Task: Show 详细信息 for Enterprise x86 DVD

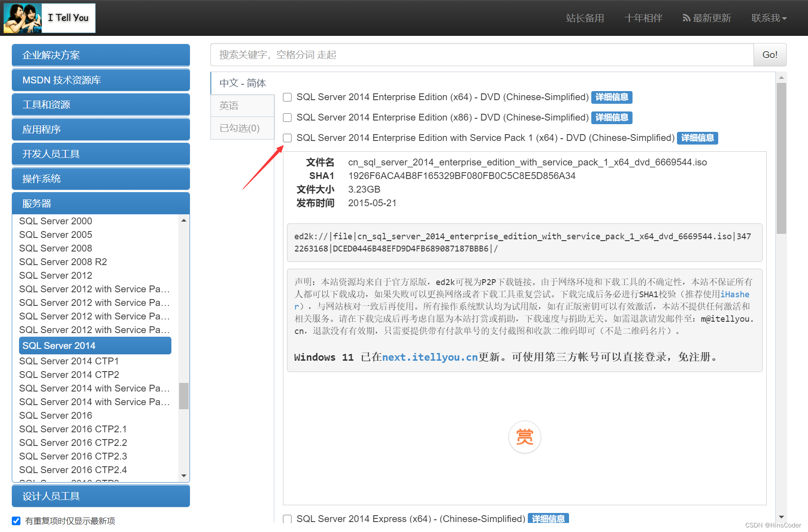Action: [x=612, y=118]
